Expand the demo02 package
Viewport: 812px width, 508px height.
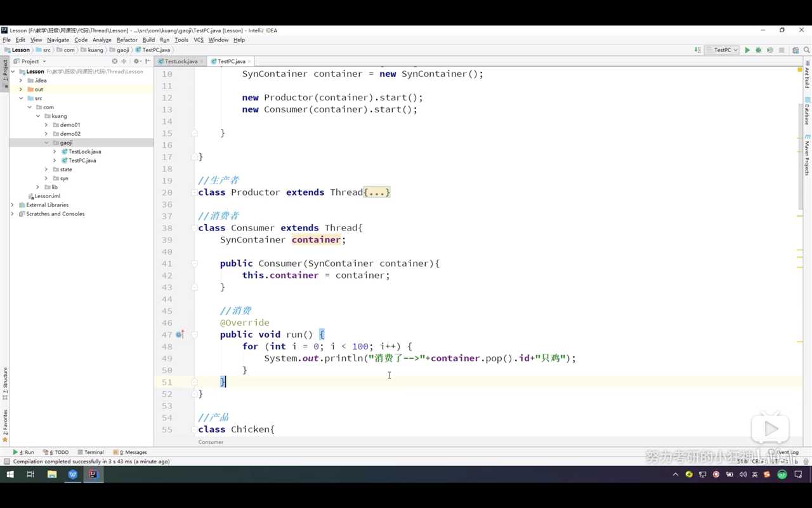point(46,134)
